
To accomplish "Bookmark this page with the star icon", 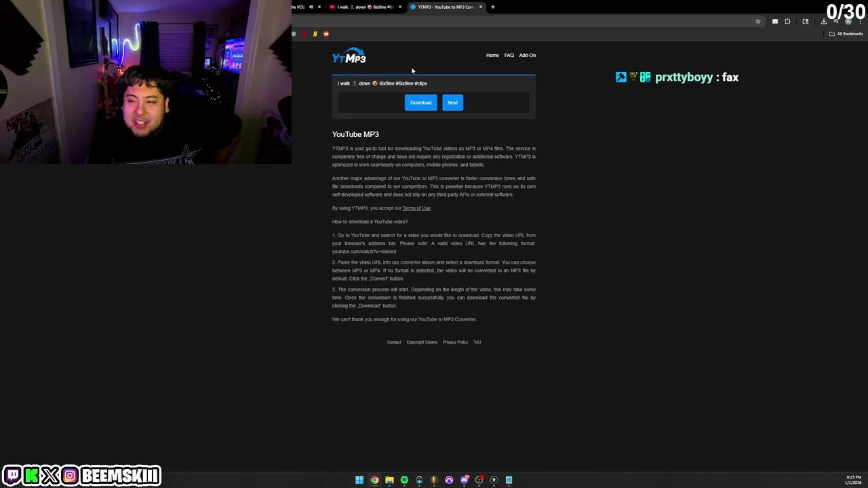I will [758, 22].
